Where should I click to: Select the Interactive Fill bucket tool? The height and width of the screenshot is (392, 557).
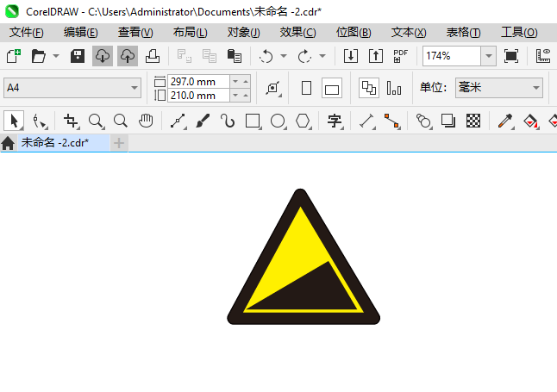pyautogui.click(x=531, y=121)
